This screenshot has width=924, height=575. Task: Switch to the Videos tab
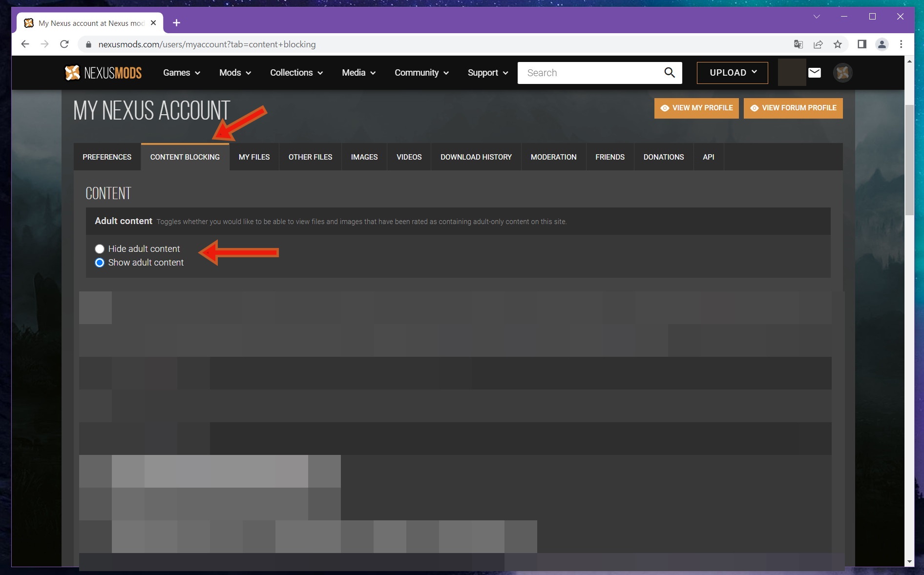click(x=409, y=157)
